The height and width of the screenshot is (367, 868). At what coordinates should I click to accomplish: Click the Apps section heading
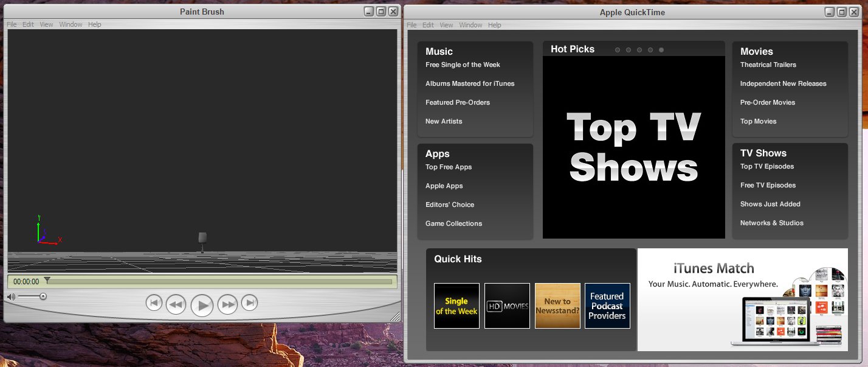tap(438, 154)
